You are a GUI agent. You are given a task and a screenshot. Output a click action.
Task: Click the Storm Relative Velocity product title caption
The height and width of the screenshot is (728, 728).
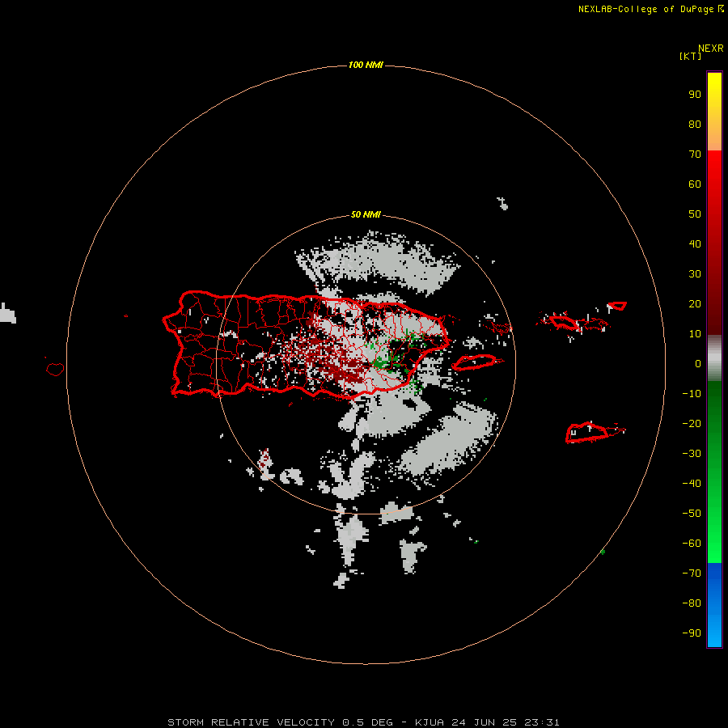coord(363,722)
